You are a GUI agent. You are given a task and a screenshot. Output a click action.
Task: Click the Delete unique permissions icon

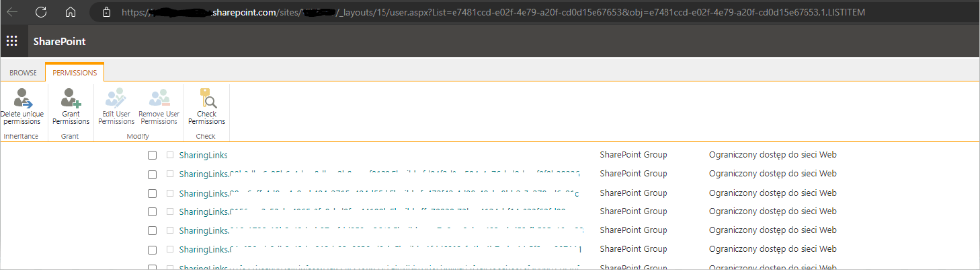click(x=23, y=98)
